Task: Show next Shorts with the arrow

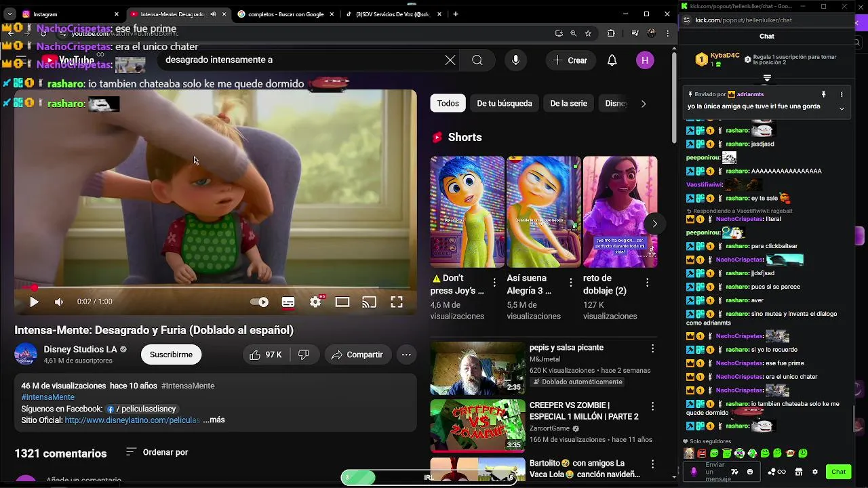Action: coord(654,224)
